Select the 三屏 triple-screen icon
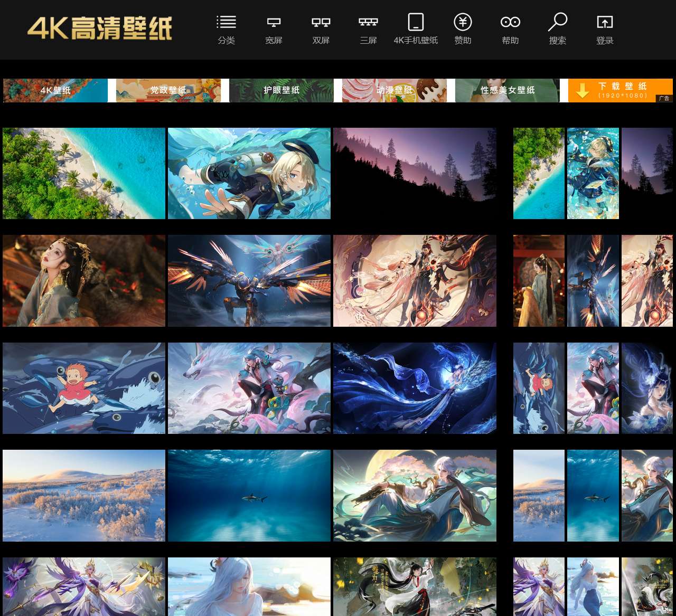Screen dimensions: 676x616 tap(368, 23)
